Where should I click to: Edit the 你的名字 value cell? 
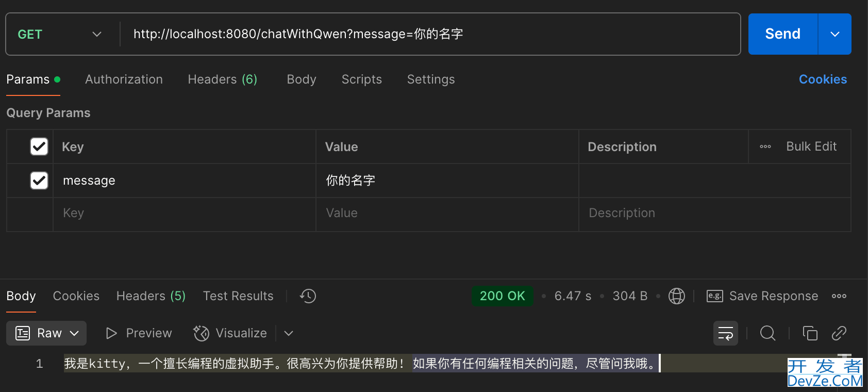coord(447,181)
